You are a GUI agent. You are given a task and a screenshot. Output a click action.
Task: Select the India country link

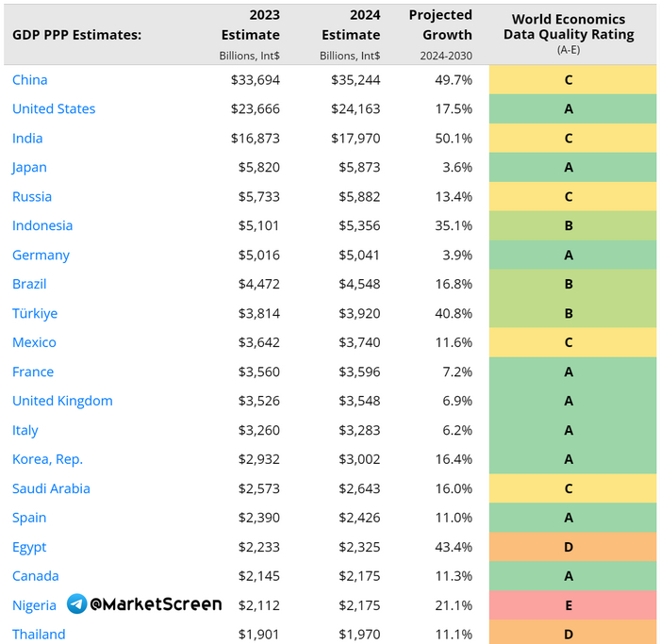pyautogui.click(x=27, y=139)
